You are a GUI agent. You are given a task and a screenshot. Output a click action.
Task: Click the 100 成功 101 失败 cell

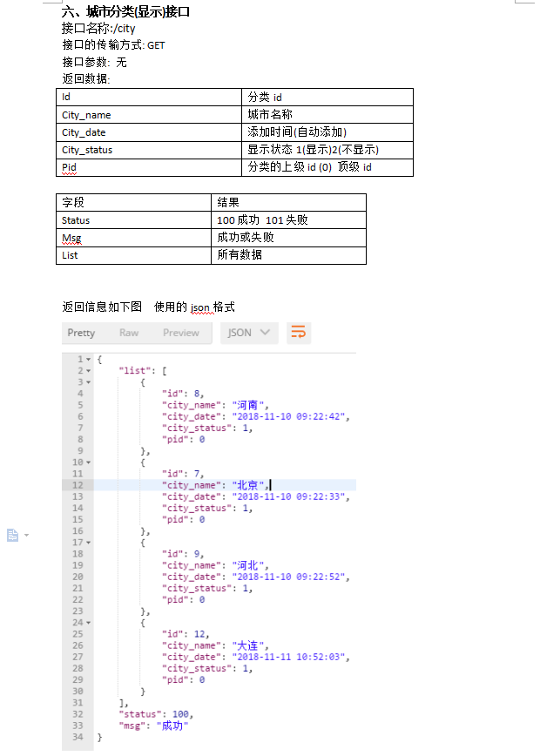tap(289, 220)
